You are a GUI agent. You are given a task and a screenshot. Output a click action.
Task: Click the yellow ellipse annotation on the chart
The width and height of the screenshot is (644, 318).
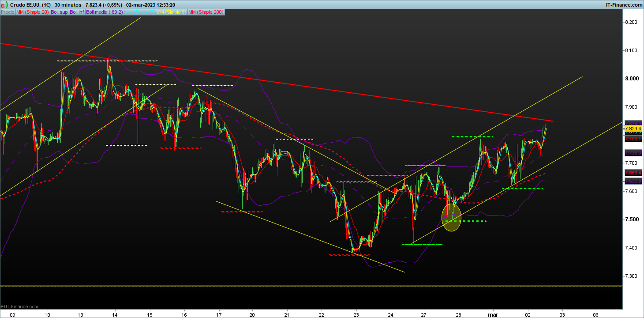pos(451,217)
